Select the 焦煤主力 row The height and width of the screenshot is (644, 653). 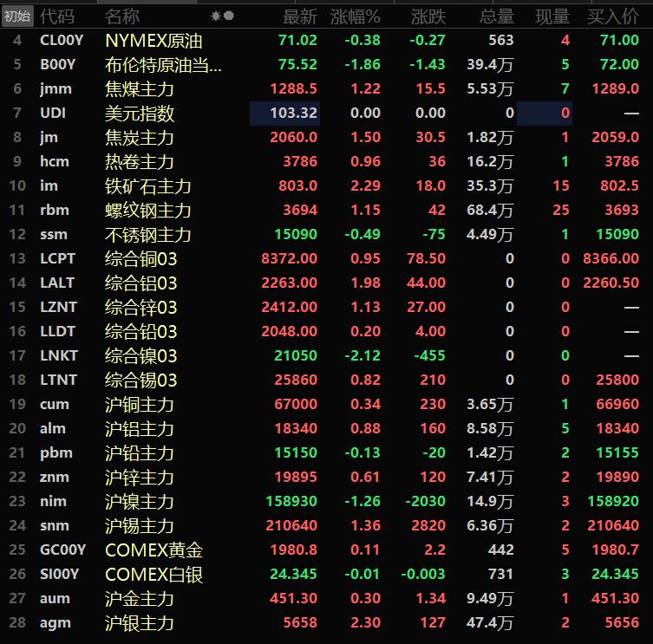point(326,88)
